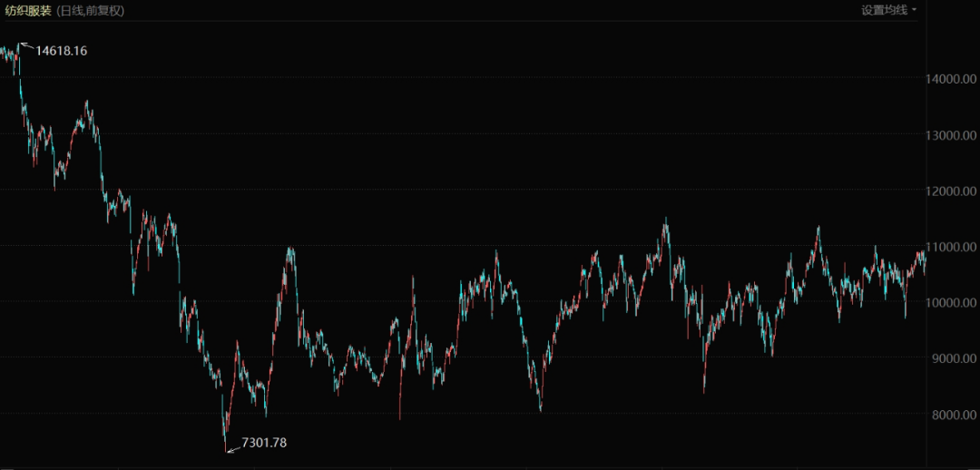Click the small arrow beside 设置均线

click(914, 10)
